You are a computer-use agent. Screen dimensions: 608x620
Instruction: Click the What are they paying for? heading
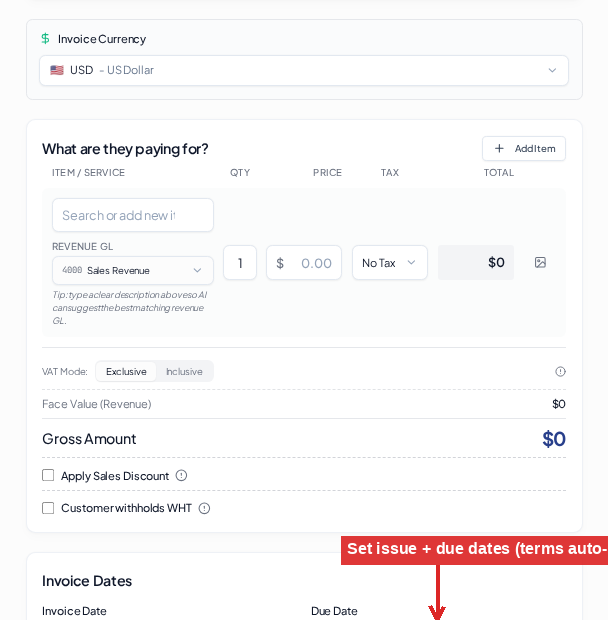[125, 149]
